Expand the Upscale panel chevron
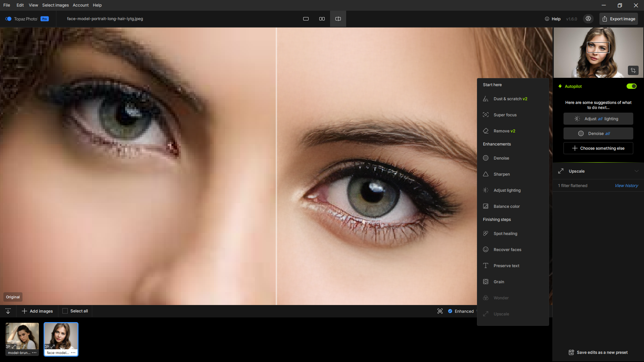This screenshot has height=362, width=644. coord(637,171)
